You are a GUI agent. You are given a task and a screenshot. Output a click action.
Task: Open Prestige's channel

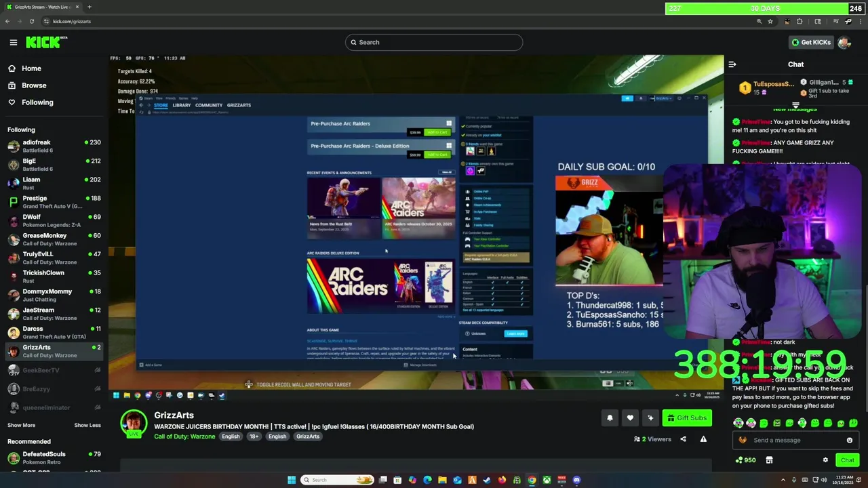(54, 202)
